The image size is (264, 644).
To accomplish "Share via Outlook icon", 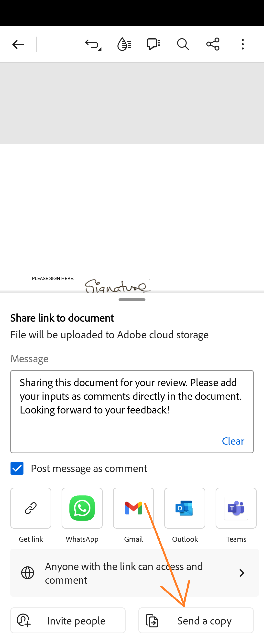I will pyautogui.click(x=185, y=508).
